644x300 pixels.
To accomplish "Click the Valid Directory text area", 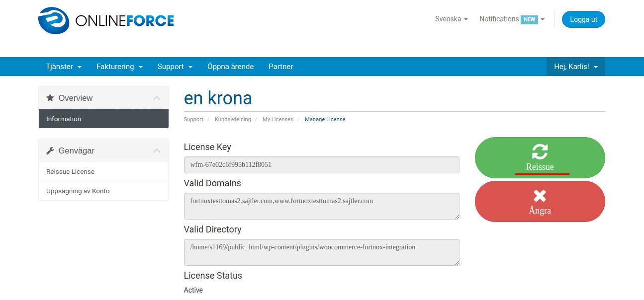I will tap(322, 252).
